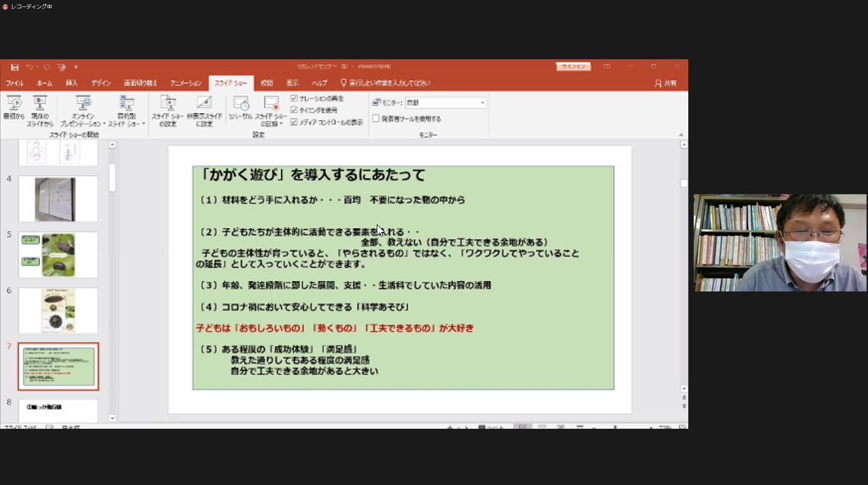The image size is (868, 485).
Task: Open slide show settings (スライドショーの設定)
Action: click(x=168, y=110)
